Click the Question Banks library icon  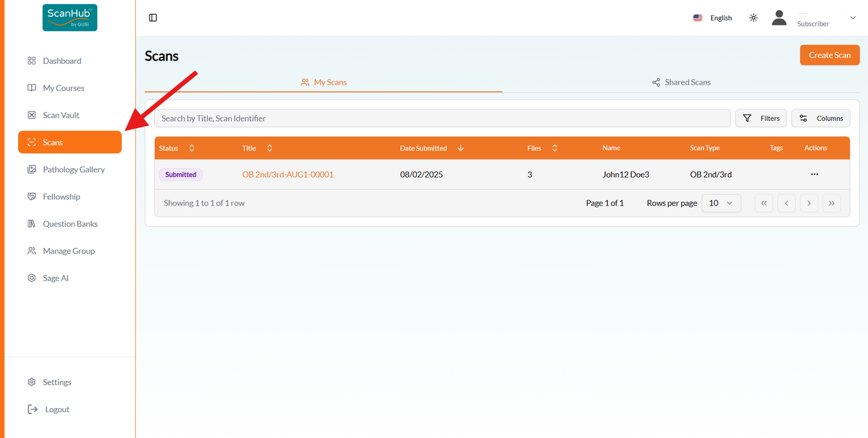pyautogui.click(x=32, y=224)
